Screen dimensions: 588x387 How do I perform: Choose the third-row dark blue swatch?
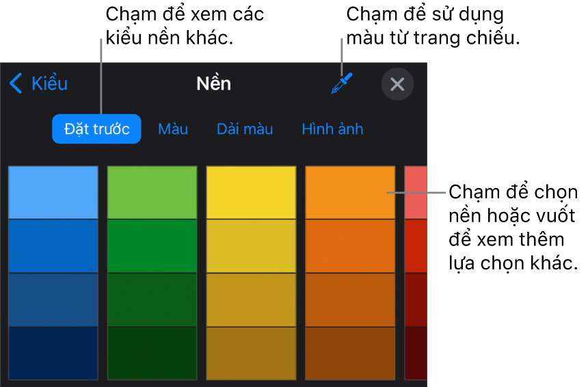point(53,299)
